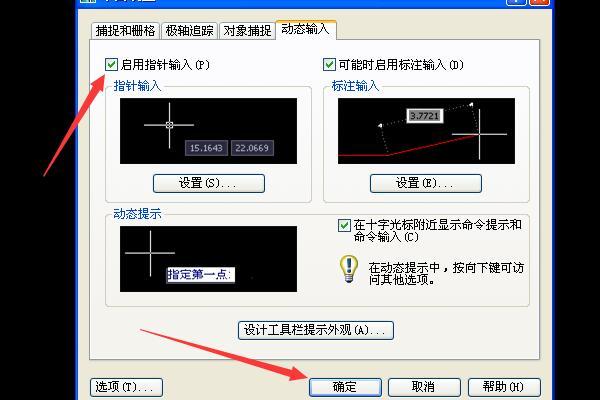
Task: Click the 指针输入 preview image
Action: (x=208, y=131)
